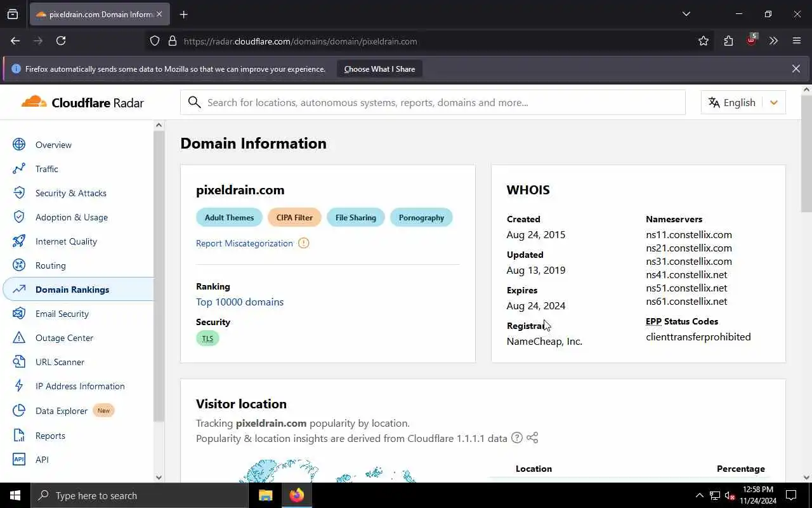The width and height of the screenshot is (812, 508).
Task: Click the Traffic chart icon in sidebar
Action: click(x=19, y=169)
